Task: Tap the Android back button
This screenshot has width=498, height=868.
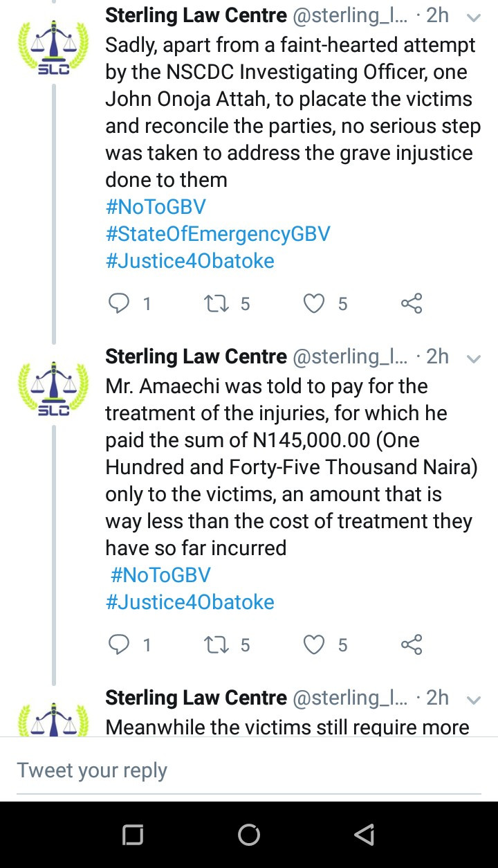Action: pos(365,834)
